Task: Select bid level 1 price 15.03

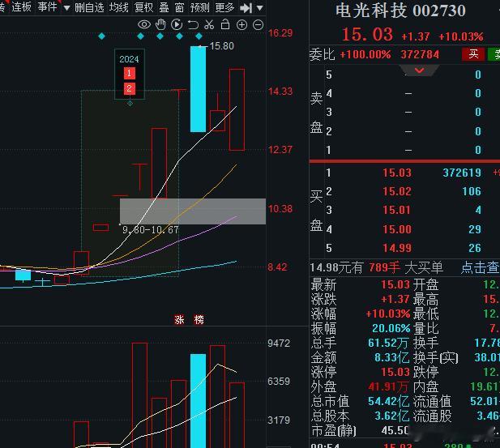Action: [x=397, y=173]
